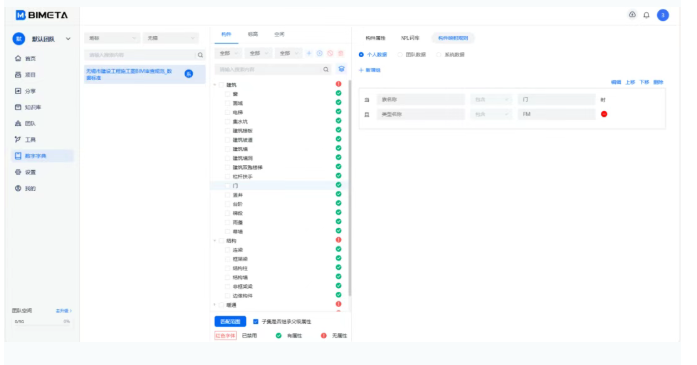Tick the 建筑 checkbox
The image size is (697, 365).
[x=221, y=84]
